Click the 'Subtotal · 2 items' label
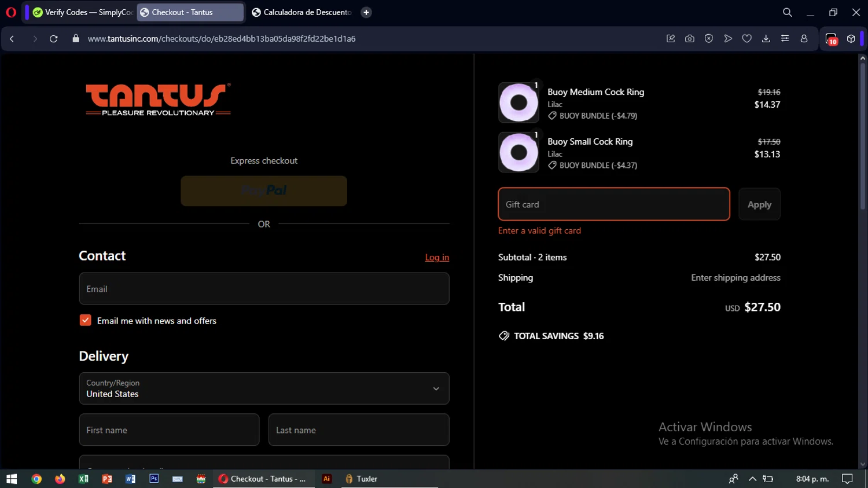This screenshot has height=488, width=868. 532,257
